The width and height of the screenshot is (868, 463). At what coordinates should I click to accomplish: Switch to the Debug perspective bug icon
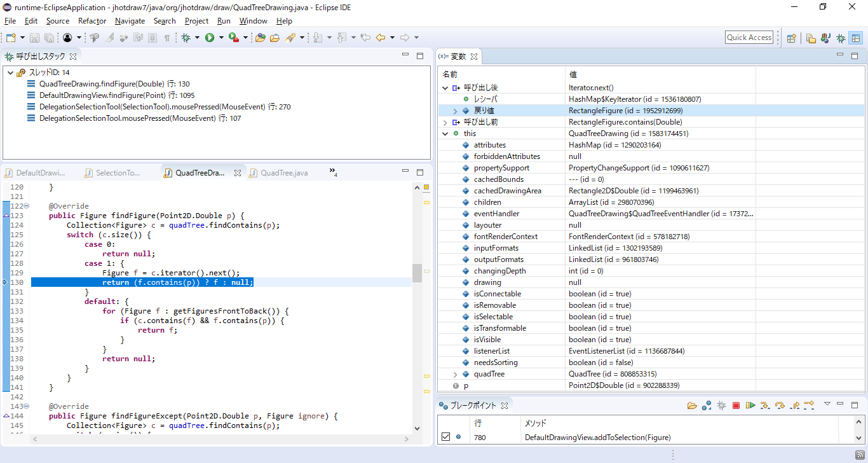(x=841, y=38)
